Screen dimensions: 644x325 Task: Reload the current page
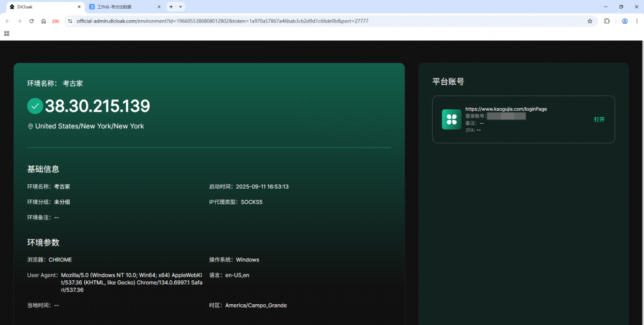point(31,21)
